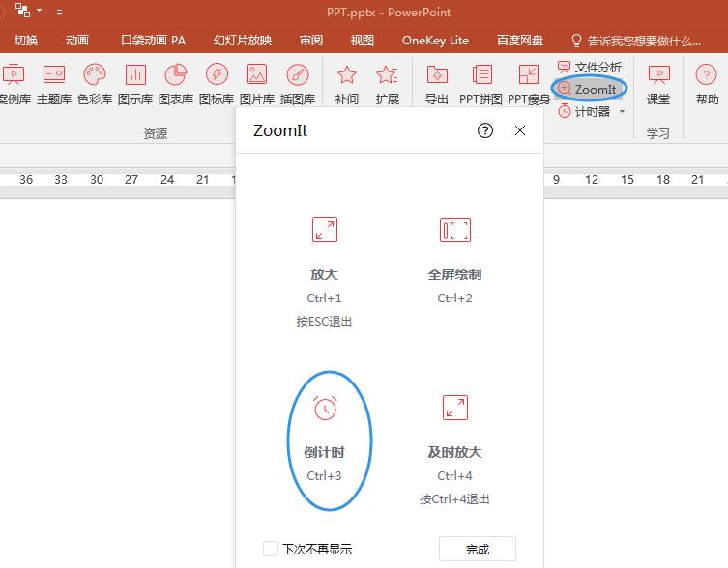Expand the 计时器 dropdown arrow
The height and width of the screenshot is (568, 728).
coord(622,112)
